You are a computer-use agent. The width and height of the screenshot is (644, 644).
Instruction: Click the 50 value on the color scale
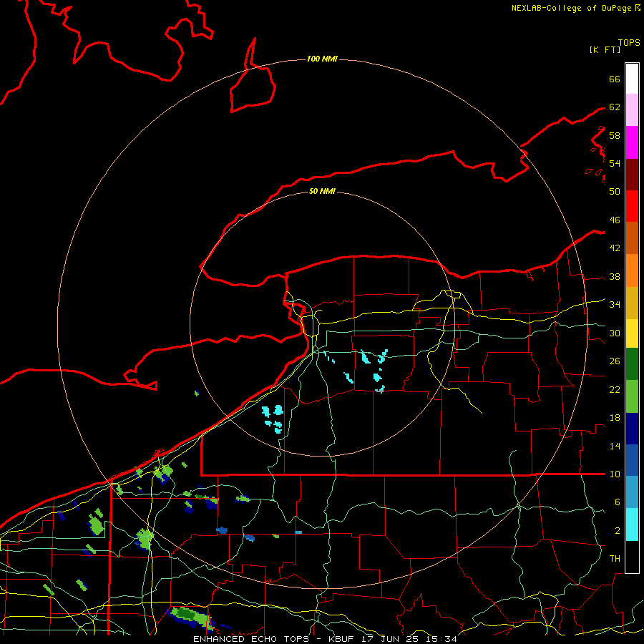coord(615,191)
